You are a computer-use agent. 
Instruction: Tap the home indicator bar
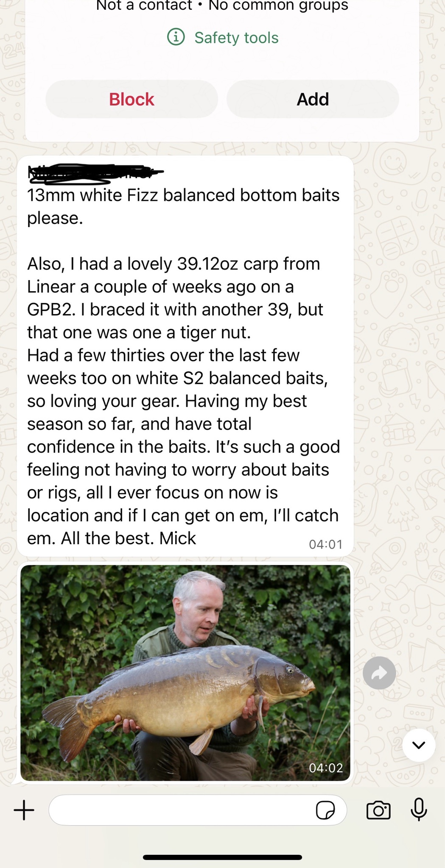click(x=222, y=857)
